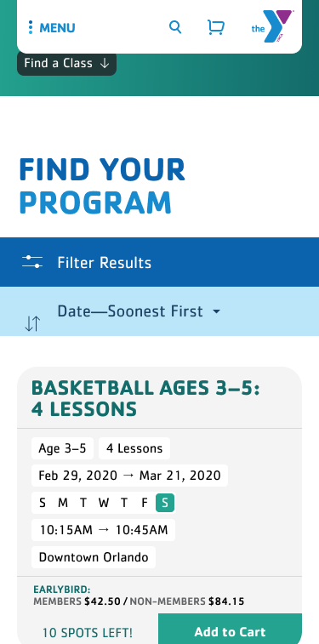The height and width of the screenshot is (644, 319).
Task: Click the three-dot menu icon
Action: (x=31, y=27)
